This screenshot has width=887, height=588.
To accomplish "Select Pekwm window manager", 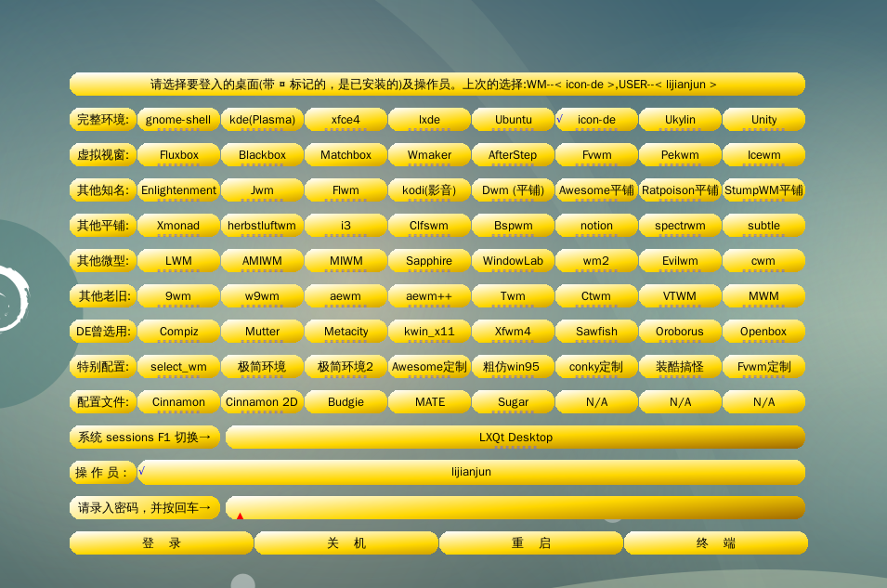I will [x=680, y=154].
